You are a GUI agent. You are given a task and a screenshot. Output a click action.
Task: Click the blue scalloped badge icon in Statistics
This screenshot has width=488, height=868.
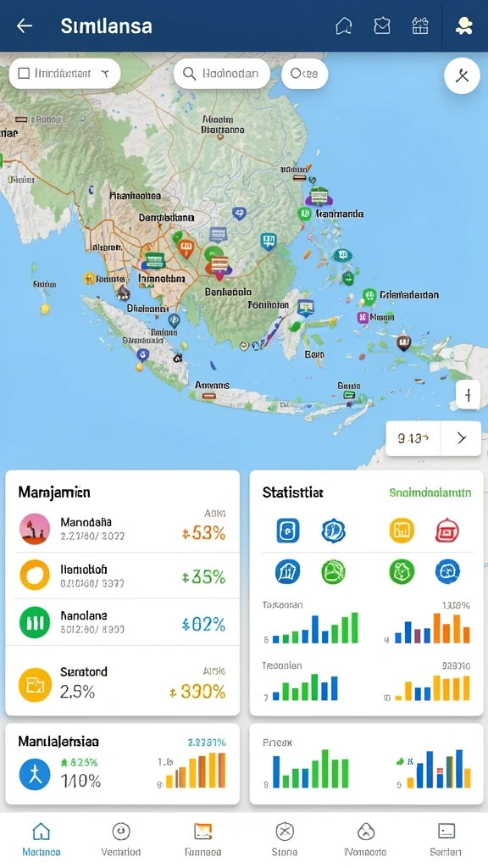(334, 531)
